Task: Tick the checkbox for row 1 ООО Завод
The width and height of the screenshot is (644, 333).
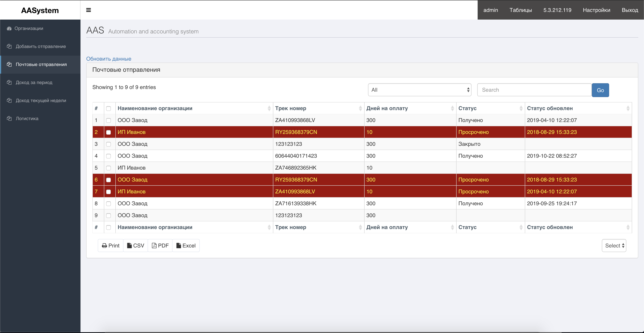Action: (x=108, y=120)
